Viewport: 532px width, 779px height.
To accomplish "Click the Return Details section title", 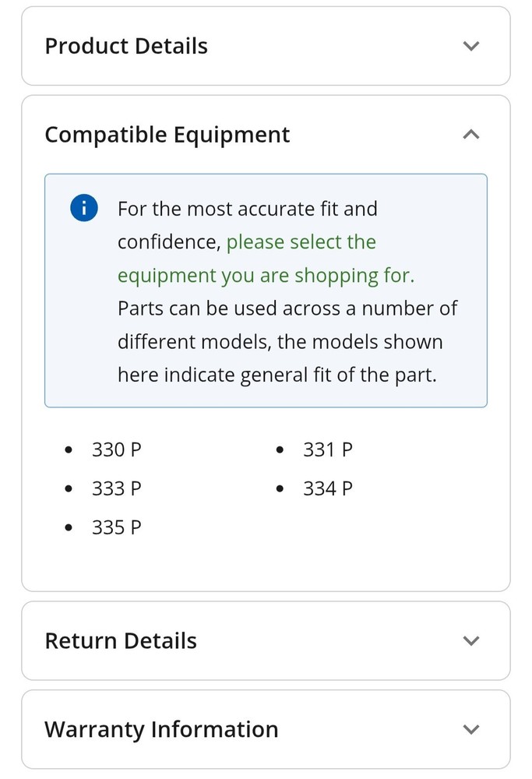I will click(x=121, y=641).
